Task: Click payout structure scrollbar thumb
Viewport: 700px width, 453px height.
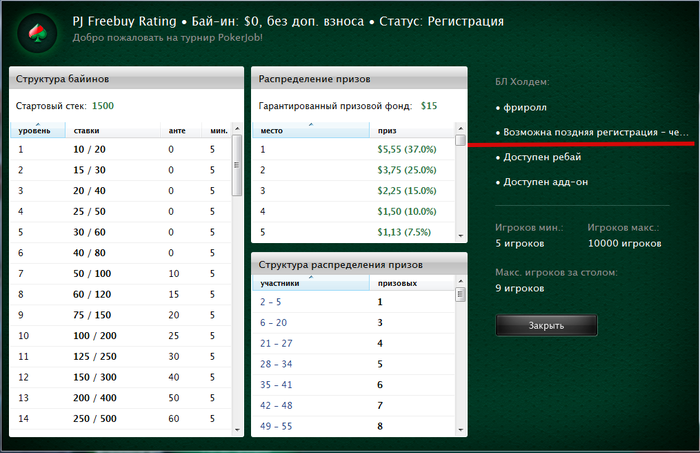Action: point(460,295)
